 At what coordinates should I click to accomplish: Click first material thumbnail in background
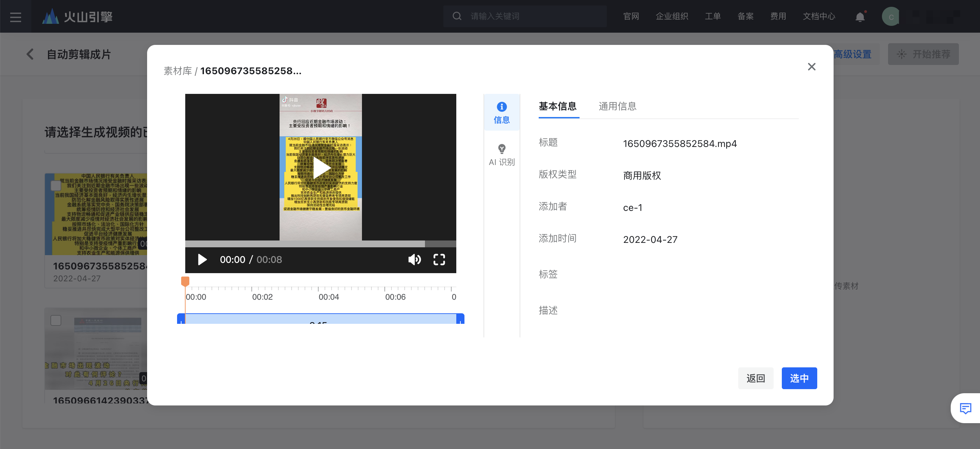(x=96, y=214)
